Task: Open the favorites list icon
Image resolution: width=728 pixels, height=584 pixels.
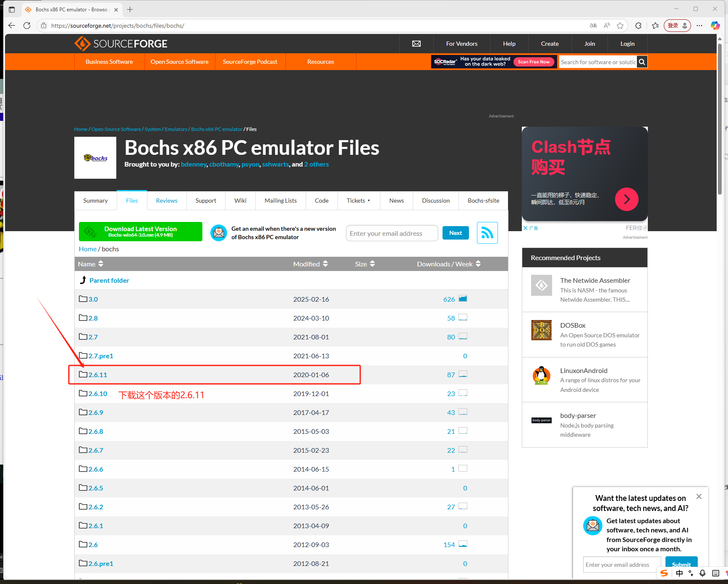Action: [x=655, y=26]
